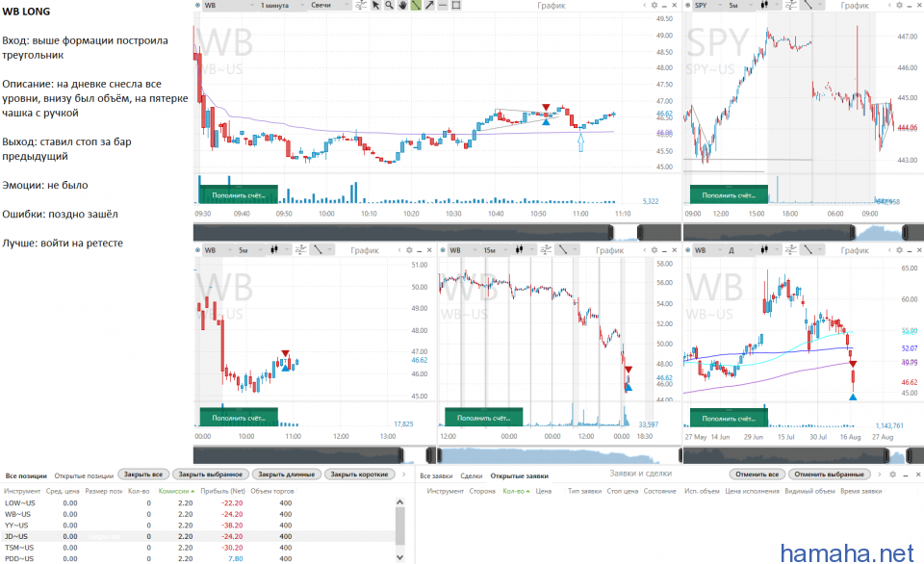Switch to 'Открытые позиции' tab

[84, 475]
